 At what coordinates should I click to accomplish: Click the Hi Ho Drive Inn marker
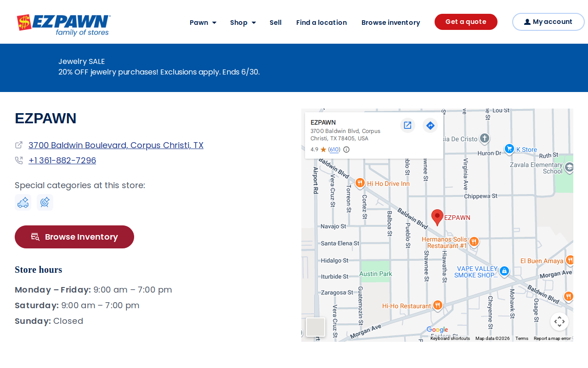coord(360,183)
